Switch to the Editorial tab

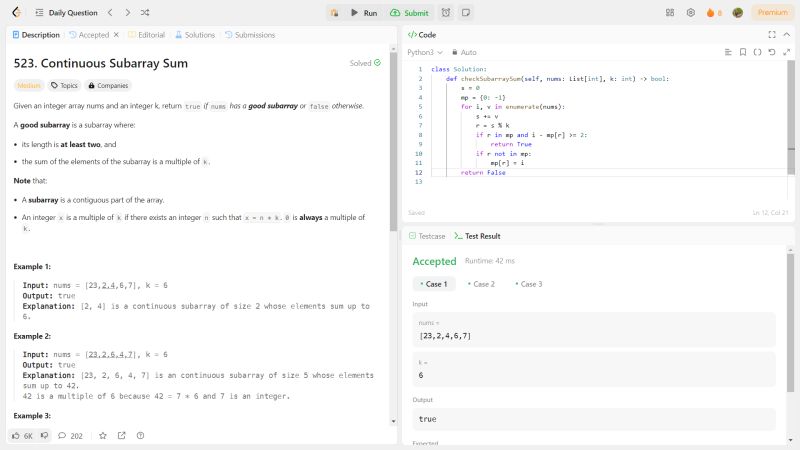[x=146, y=35]
